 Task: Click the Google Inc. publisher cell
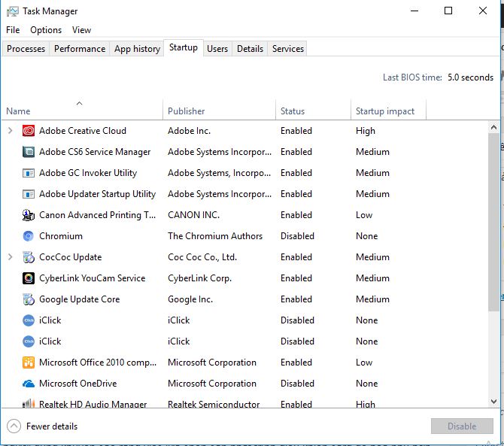190,299
